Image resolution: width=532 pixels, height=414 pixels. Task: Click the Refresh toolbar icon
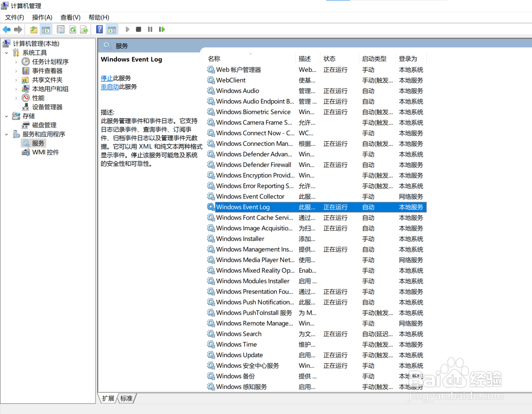coord(73,29)
